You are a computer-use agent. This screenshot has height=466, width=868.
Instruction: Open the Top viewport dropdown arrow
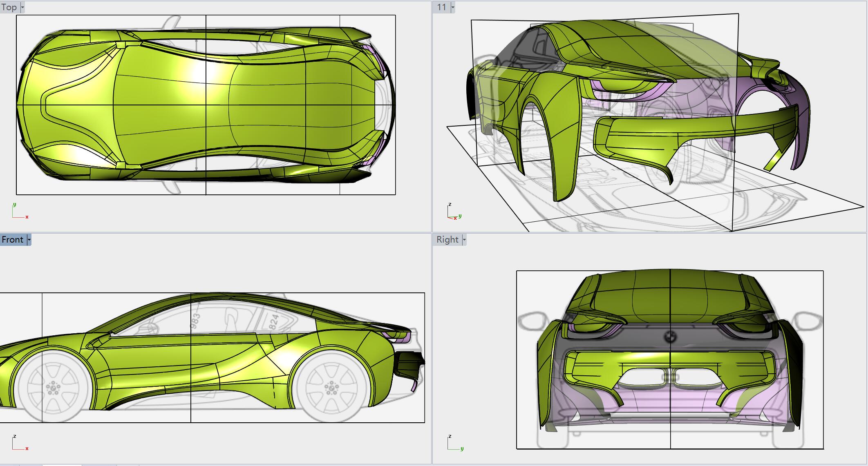(22, 7)
